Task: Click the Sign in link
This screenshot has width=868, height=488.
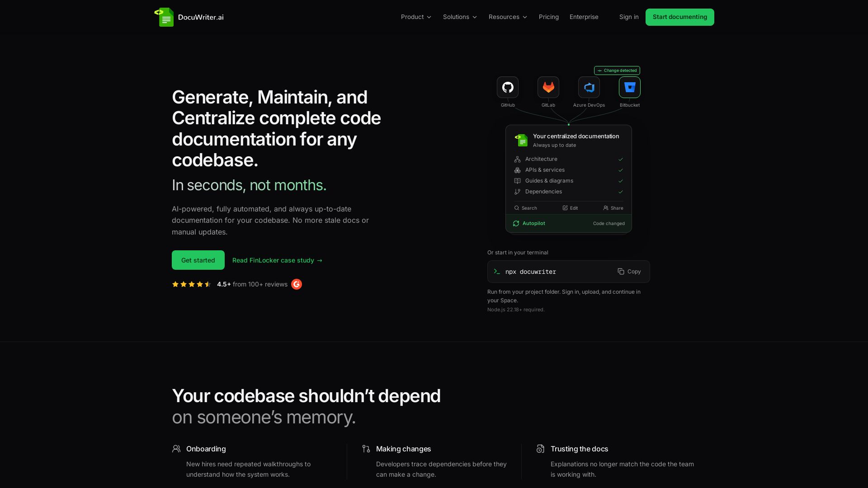Action: (629, 17)
